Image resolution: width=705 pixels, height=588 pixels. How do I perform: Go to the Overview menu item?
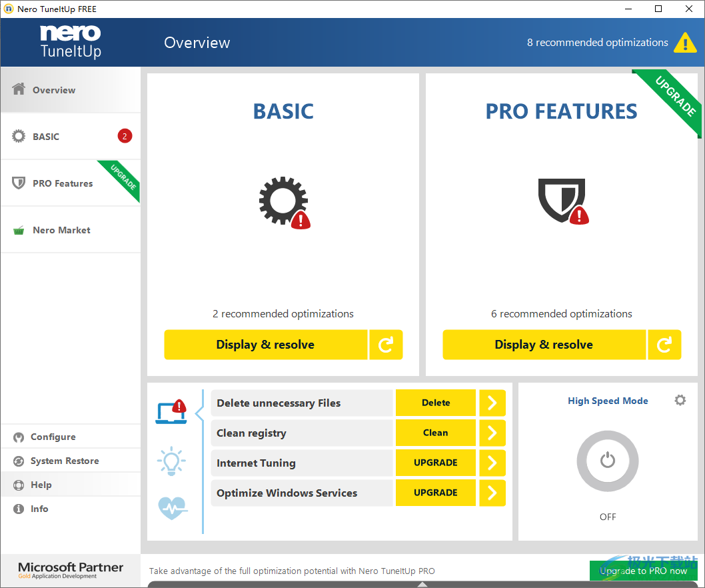pos(71,89)
